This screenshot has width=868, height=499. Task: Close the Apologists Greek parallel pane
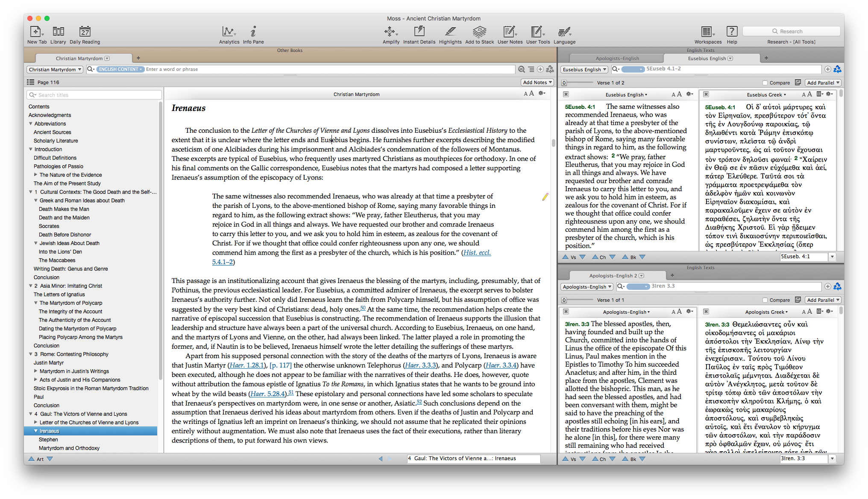[x=706, y=312]
